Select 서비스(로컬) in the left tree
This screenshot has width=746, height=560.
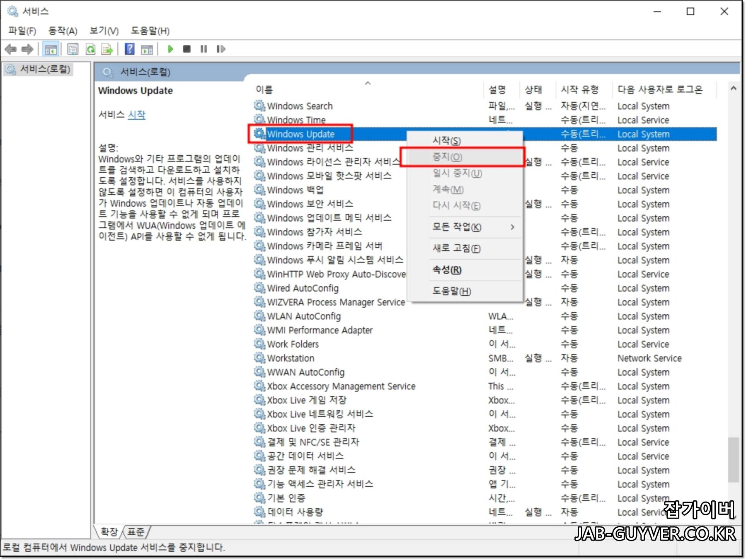(x=39, y=69)
